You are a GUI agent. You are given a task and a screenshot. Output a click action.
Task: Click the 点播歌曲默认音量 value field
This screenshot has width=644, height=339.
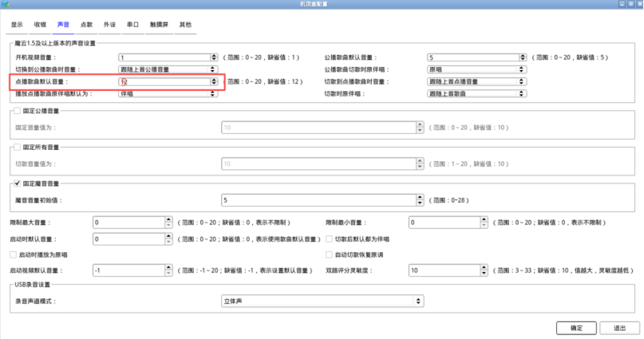click(x=164, y=81)
